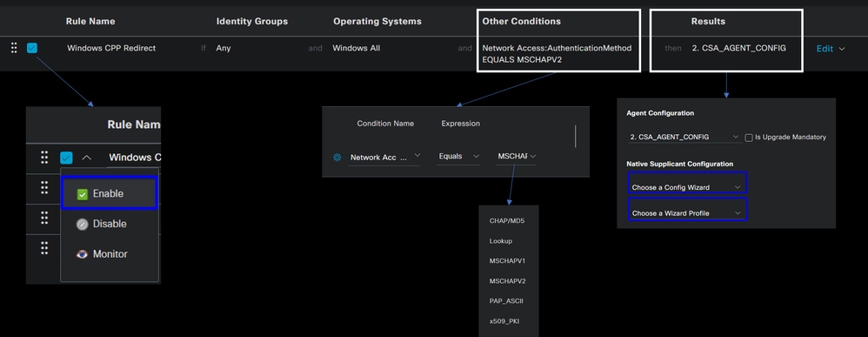Open the Network Acc condition name dropdown
The image size is (868, 337).
(x=384, y=158)
